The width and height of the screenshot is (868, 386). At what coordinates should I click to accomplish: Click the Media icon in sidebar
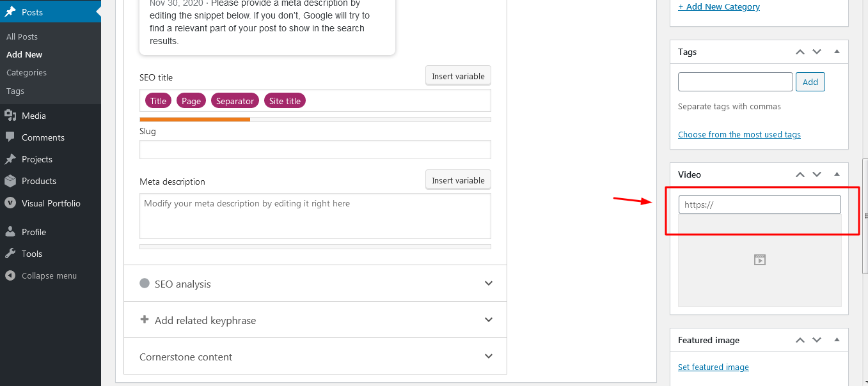[10, 116]
